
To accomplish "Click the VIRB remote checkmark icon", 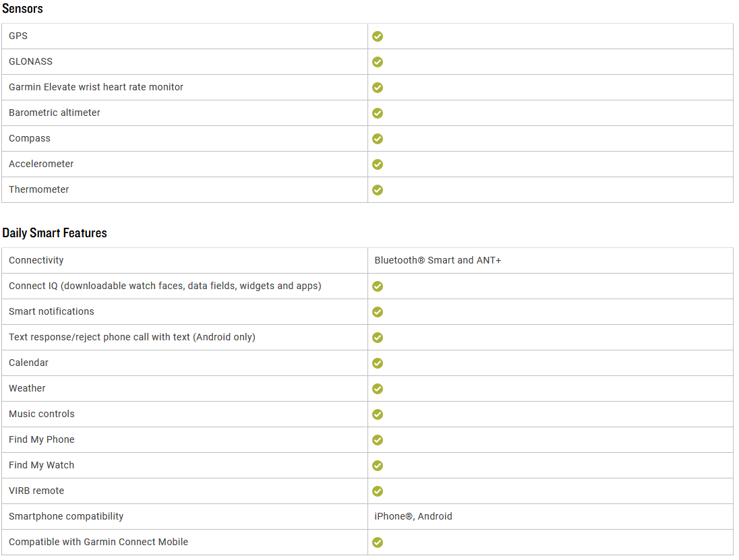I will click(x=378, y=491).
